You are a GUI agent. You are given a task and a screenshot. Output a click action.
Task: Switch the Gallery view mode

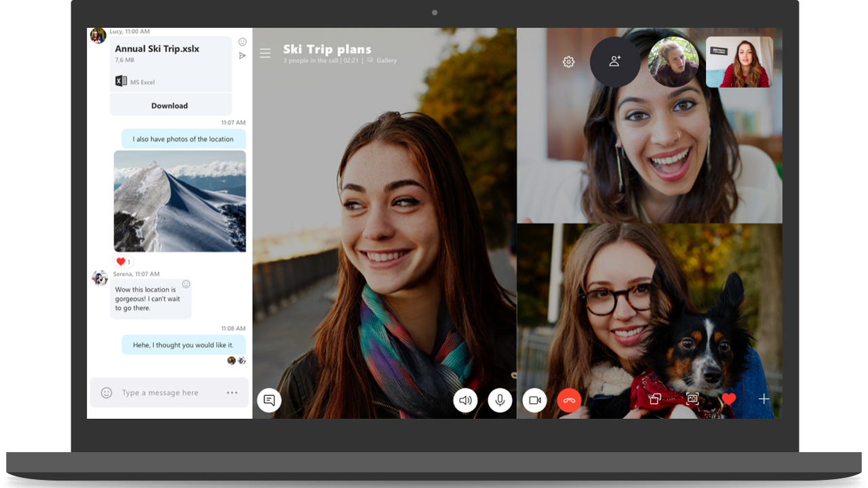382,60
